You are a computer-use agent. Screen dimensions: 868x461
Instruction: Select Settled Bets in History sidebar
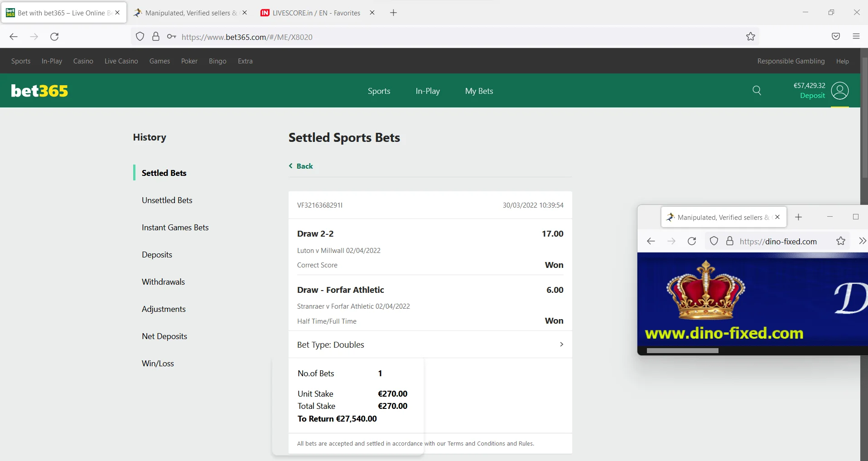click(x=164, y=173)
